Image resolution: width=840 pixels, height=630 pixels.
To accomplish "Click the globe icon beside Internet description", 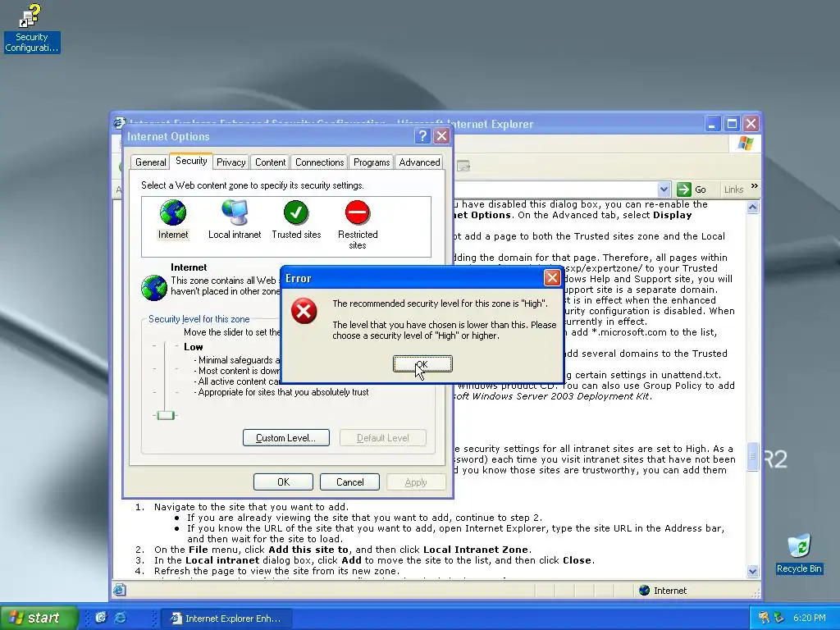I will tap(153, 287).
